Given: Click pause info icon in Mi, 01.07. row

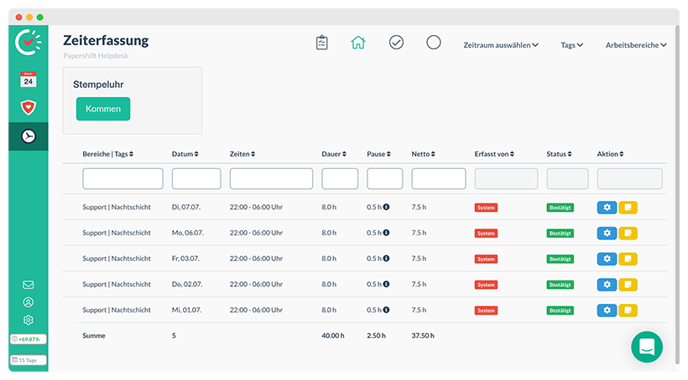Looking at the screenshot, I should (386, 310).
